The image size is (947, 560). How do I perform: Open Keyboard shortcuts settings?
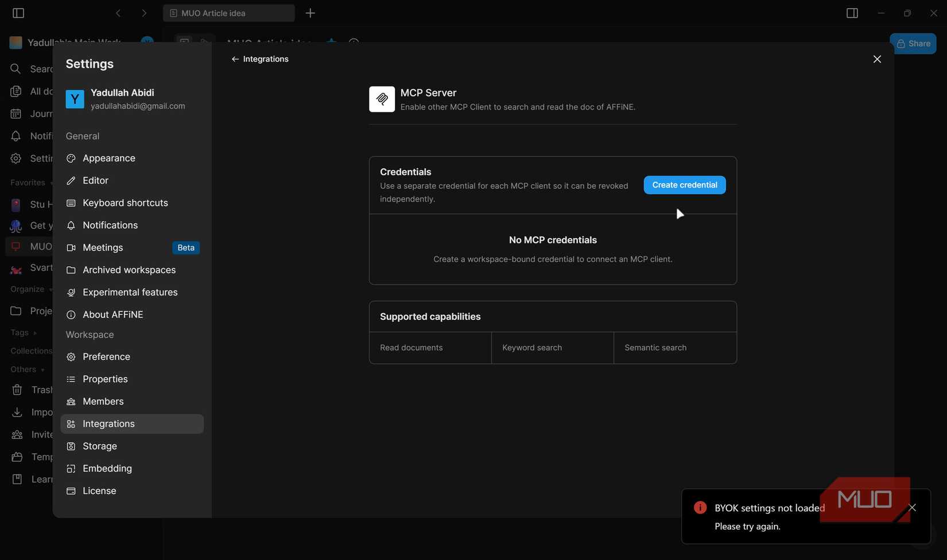(132, 203)
